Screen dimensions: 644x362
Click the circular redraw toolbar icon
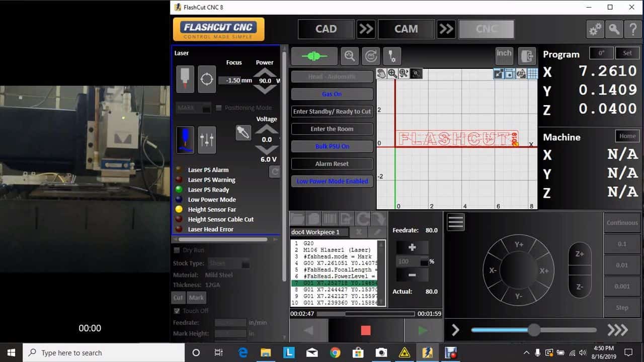tap(371, 56)
